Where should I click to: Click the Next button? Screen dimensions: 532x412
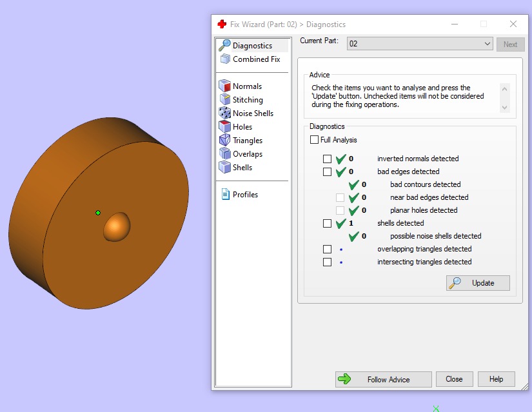click(510, 44)
